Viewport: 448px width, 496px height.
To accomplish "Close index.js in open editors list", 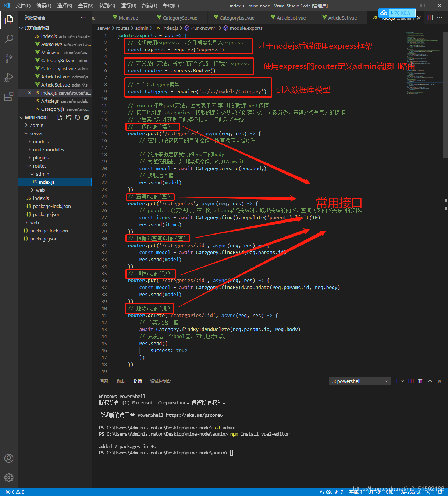I will pyautogui.click(x=29, y=93).
